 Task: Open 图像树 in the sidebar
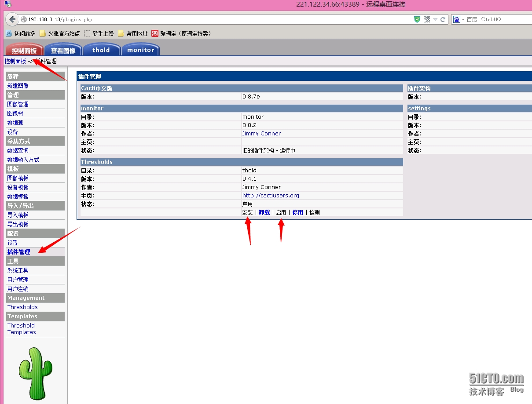15,113
